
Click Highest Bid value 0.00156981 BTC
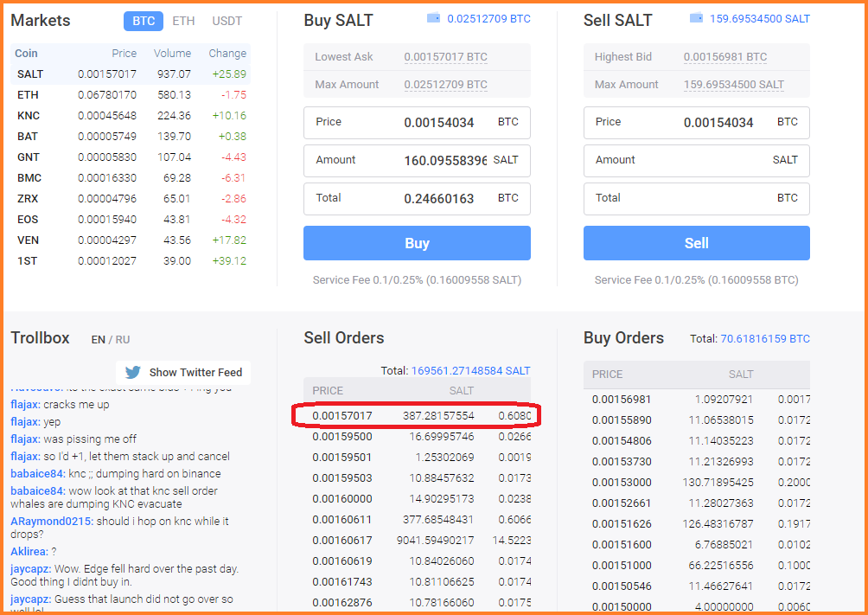[x=725, y=57]
